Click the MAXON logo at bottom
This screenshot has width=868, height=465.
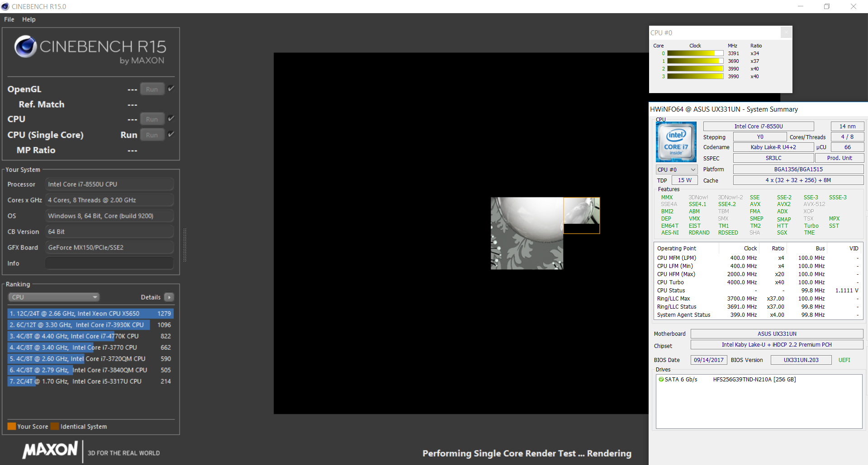coord(50,450)
